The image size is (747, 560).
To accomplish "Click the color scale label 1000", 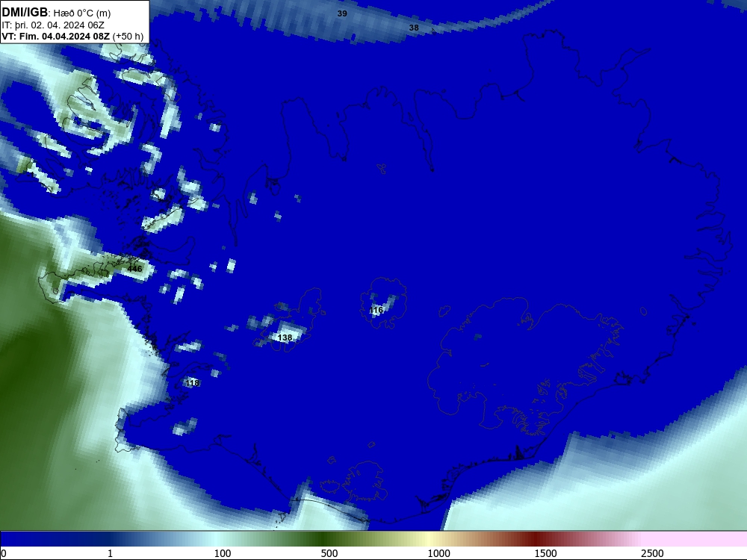I will pos(438,553).
